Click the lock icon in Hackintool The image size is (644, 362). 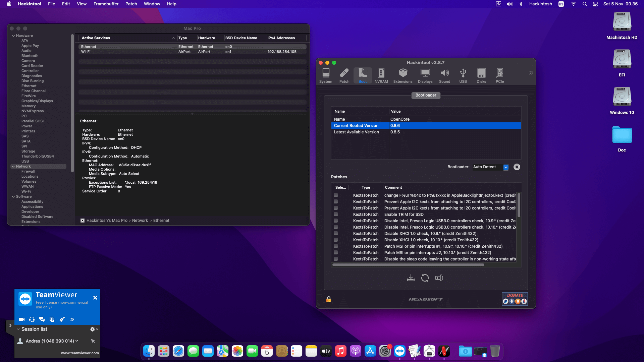click(329, 299)
